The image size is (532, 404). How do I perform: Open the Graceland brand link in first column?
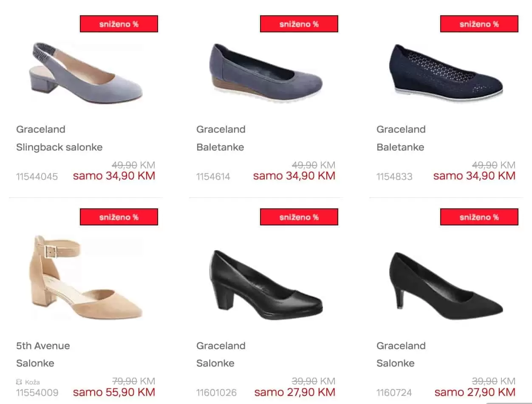click(40, 129)
